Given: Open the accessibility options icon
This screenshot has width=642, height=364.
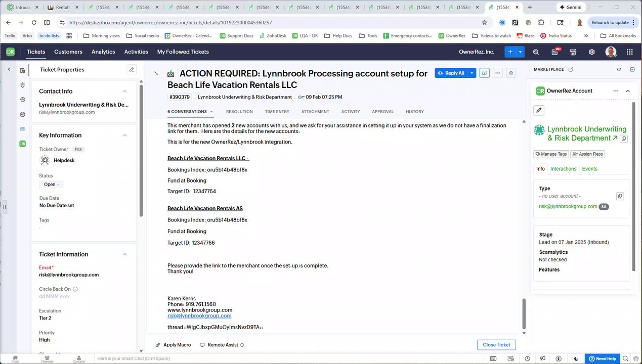Looking at the screenshot, I should point(559,358).
